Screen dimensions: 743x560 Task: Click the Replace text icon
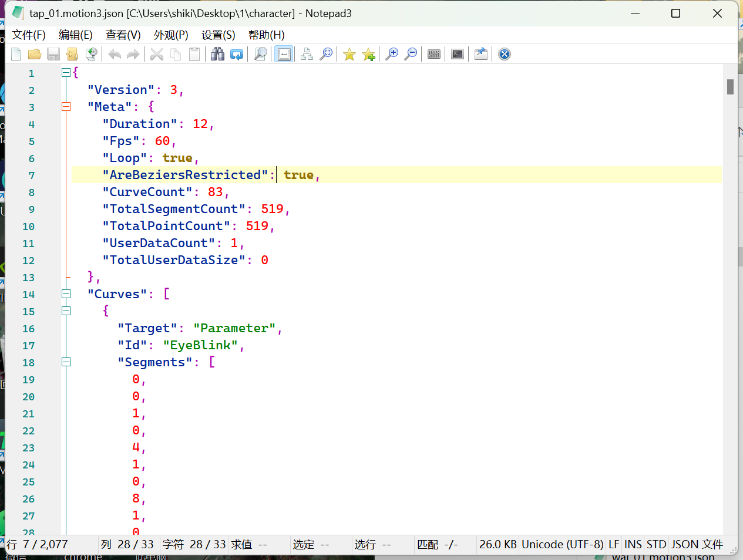point(237,55)
